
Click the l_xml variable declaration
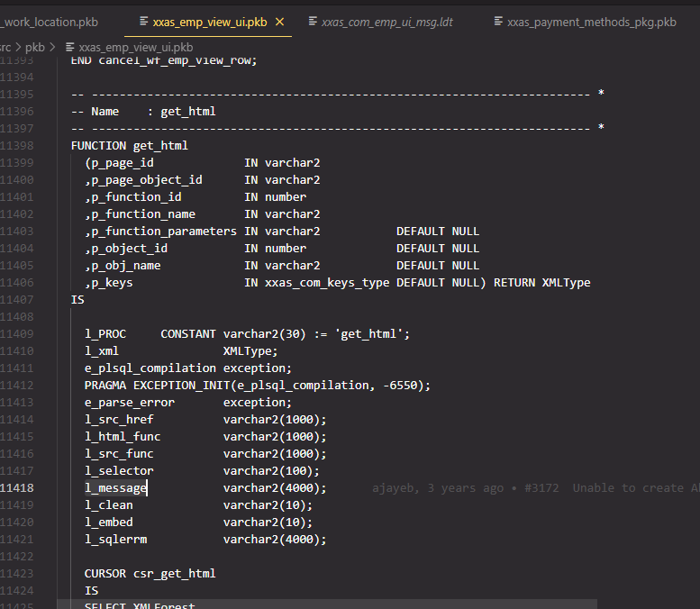[x=102, y=351]
